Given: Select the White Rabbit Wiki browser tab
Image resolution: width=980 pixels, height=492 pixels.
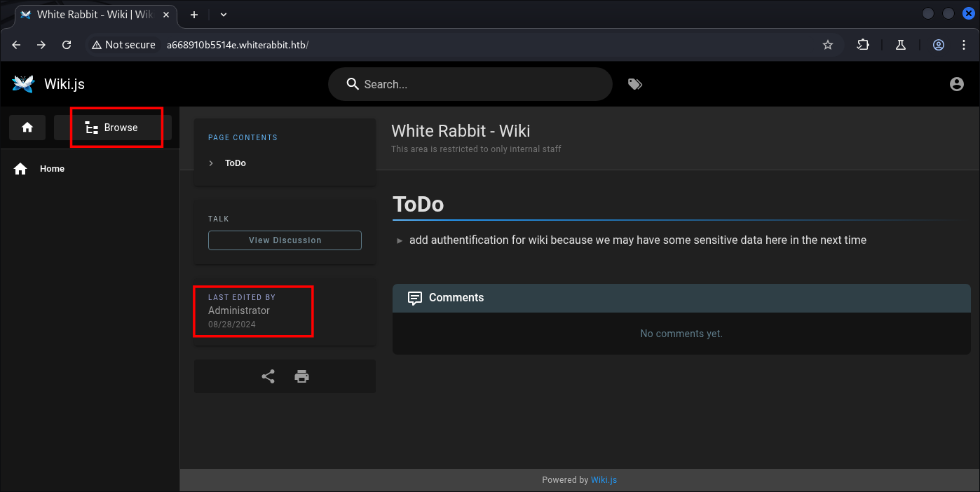Looking at the screenshot, I should pyautogui.click(x=95, y=14).
